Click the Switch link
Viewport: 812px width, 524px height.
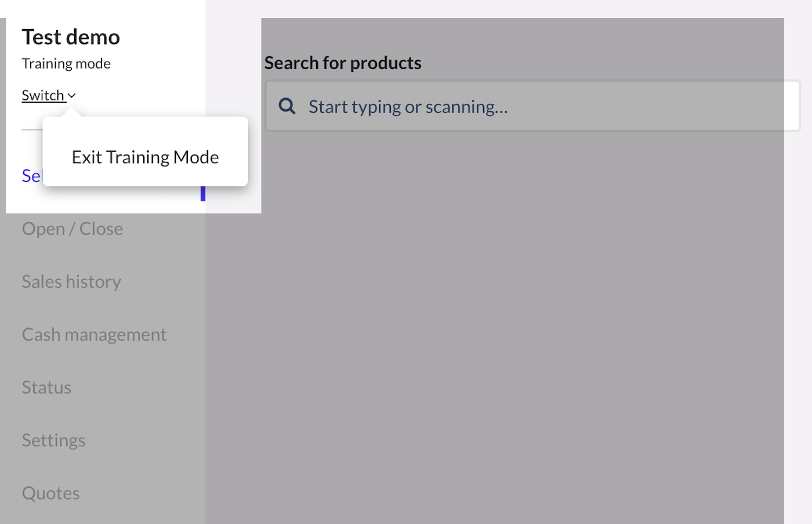tap(43, 95)
